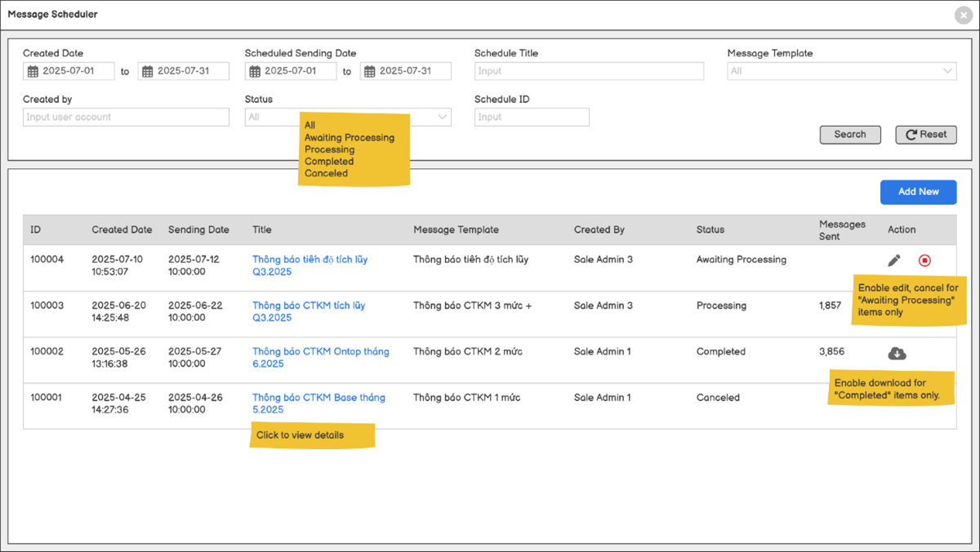Open the Scheduled Sending Date start calendar icon

click(255, 72)
